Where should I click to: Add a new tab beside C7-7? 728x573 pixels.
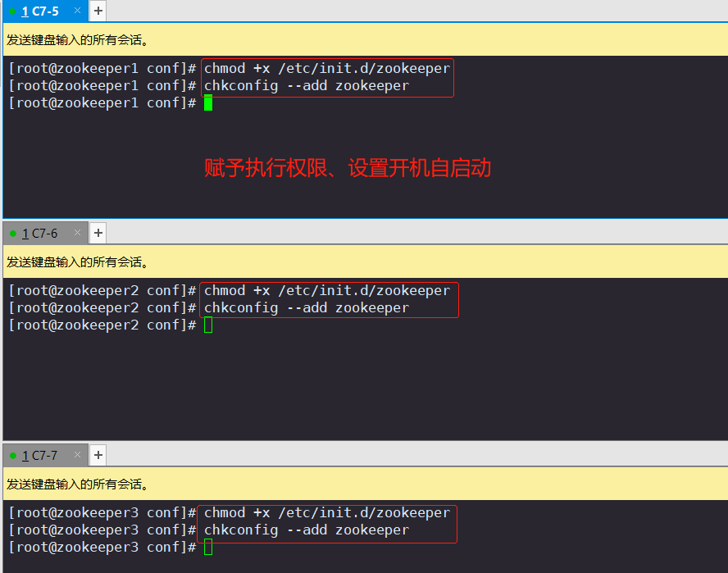pos(98,455)
